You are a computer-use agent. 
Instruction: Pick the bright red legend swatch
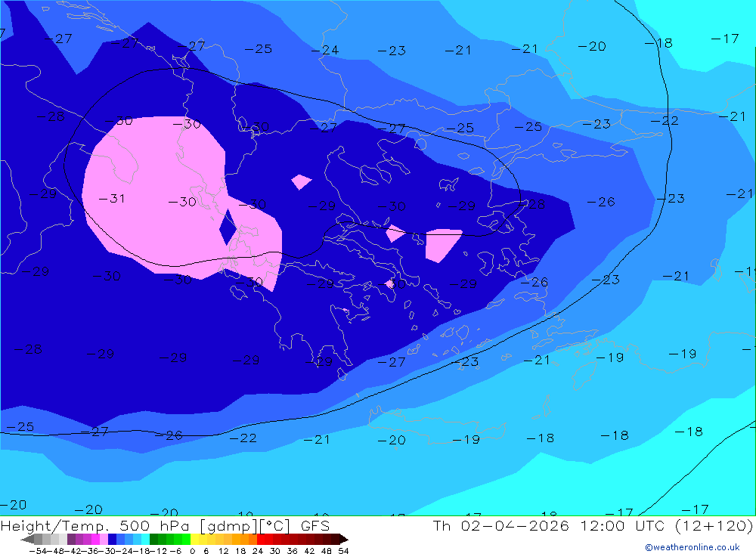click(261, 540)
